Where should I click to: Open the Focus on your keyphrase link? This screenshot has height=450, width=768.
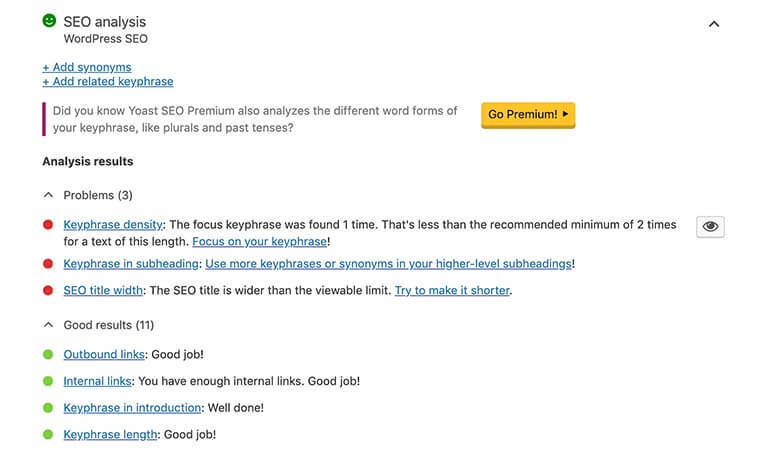point(260,241)
